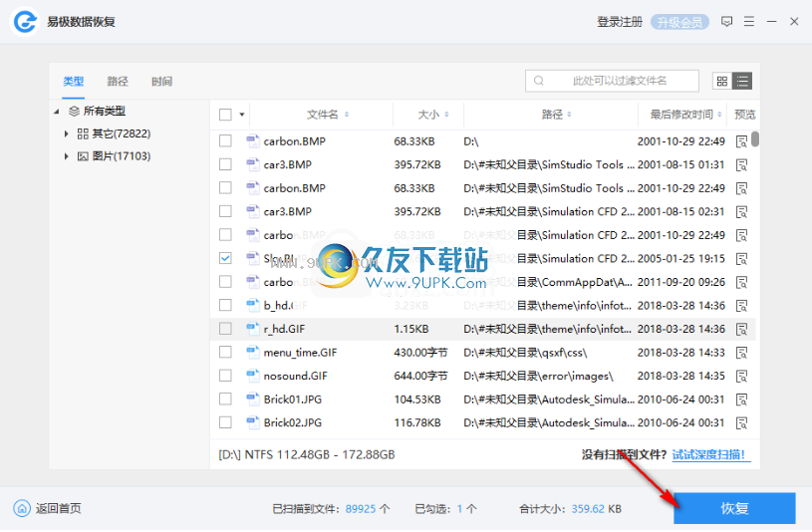Click the 试试深度扫描 link
Screen dimensions: 812x532
[710, 455]
